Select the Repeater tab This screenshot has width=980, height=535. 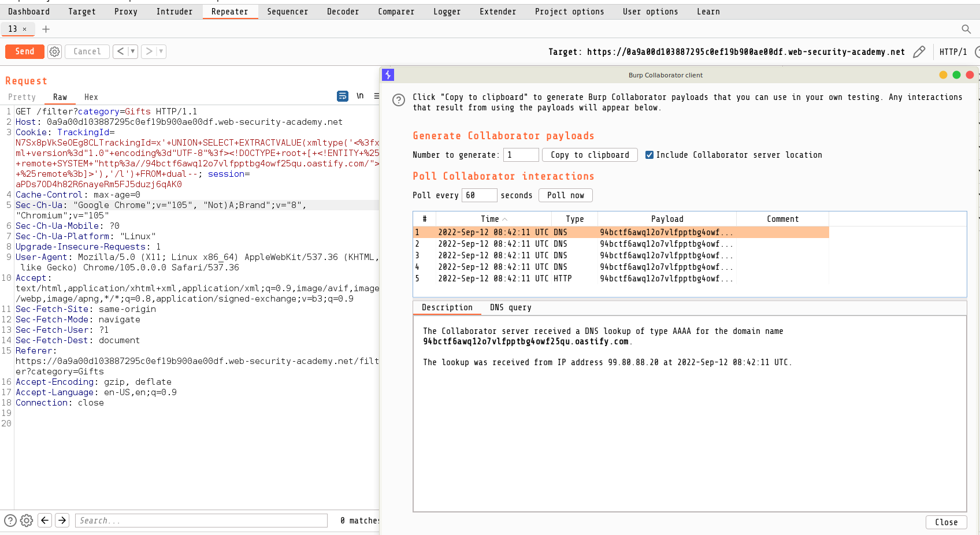coord(230,12)
